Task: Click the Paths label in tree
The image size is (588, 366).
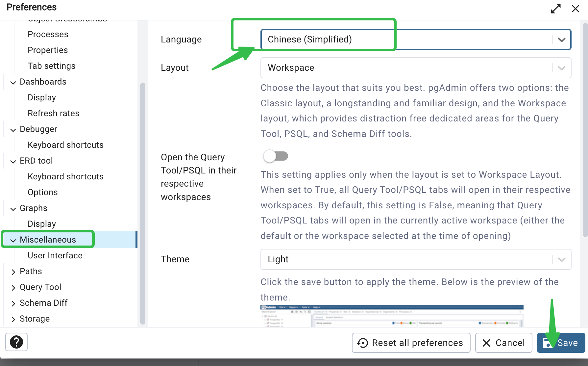Action: coord(31,271)
